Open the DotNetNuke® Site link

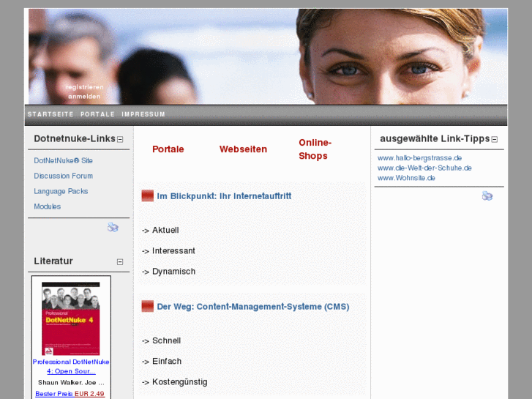tap(63, 160)
